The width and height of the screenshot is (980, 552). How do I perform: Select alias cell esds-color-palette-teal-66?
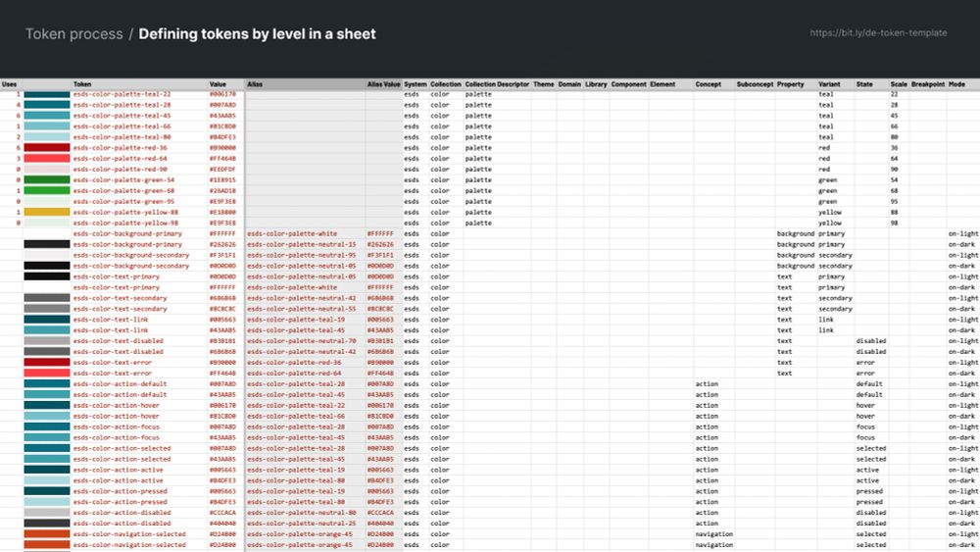tap(296, 416)
